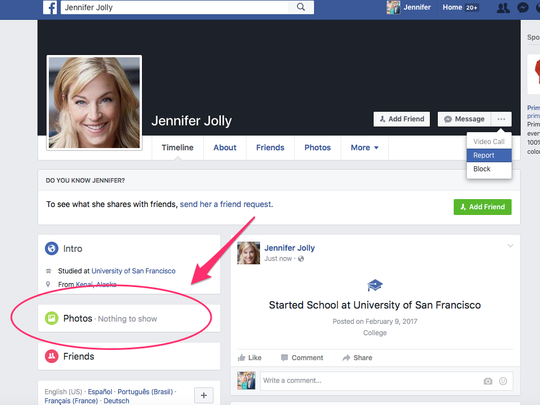
Task: Click the camera icon in comment box
Action: point(488,381)
